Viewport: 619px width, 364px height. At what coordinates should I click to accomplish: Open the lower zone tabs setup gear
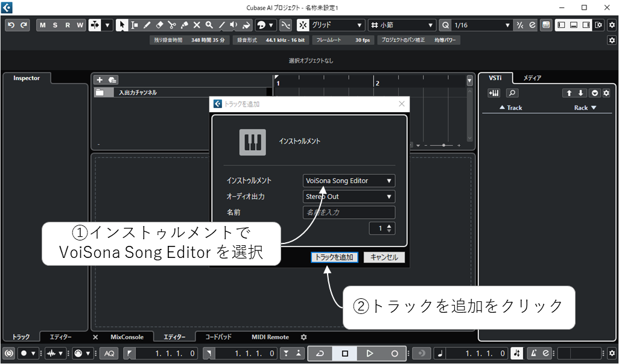(x=303, y=337)
